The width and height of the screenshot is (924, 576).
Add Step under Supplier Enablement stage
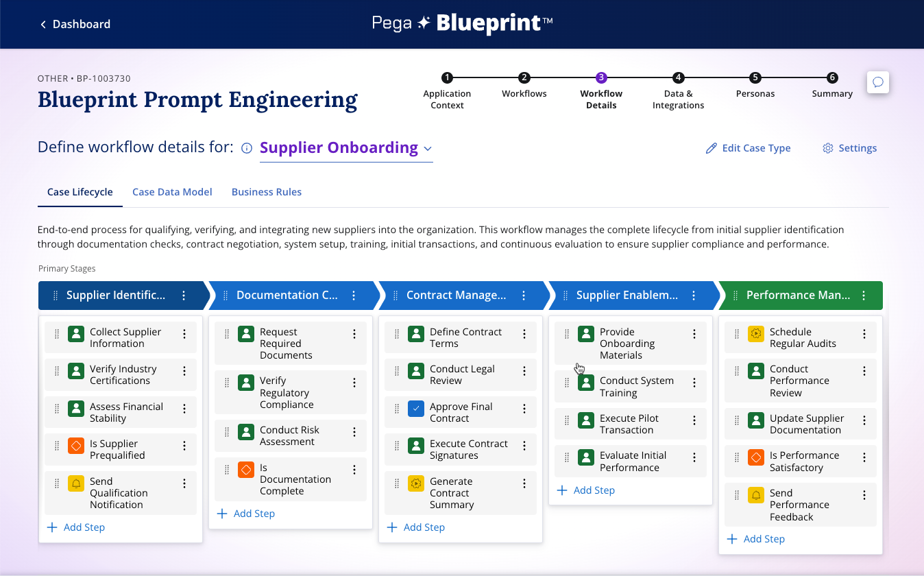(586, 490)
